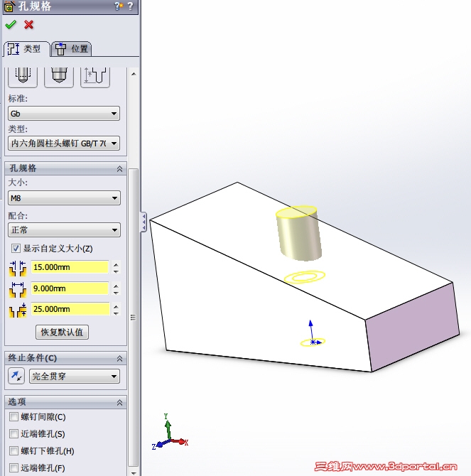The image size is (471, 476).
Task: Uncheck 显示自定义大小(Z) checkbox
Action: (x=16, y=249)
